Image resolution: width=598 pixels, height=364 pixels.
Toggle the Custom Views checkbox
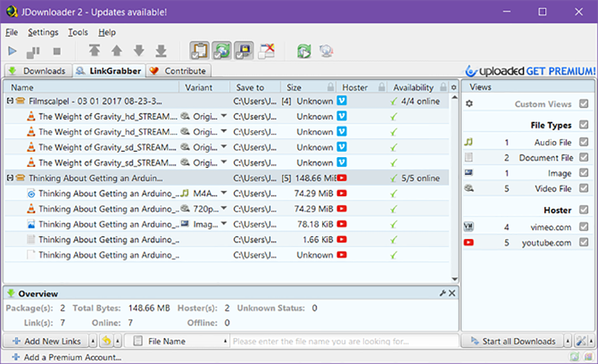pos(583,103)
